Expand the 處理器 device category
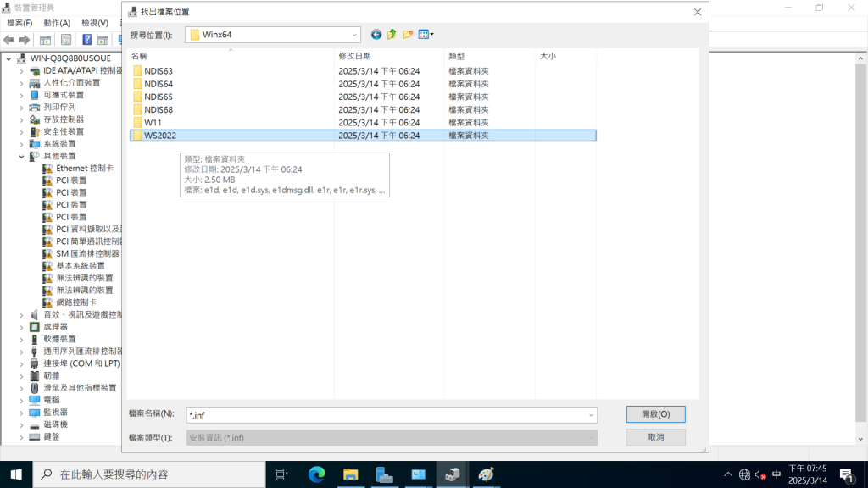This screenshot has height=488, width=868. point(22,326)
